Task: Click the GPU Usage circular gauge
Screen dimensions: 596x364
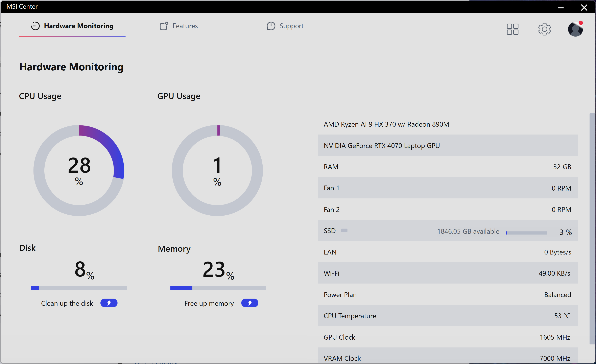Action: (217, 171)
